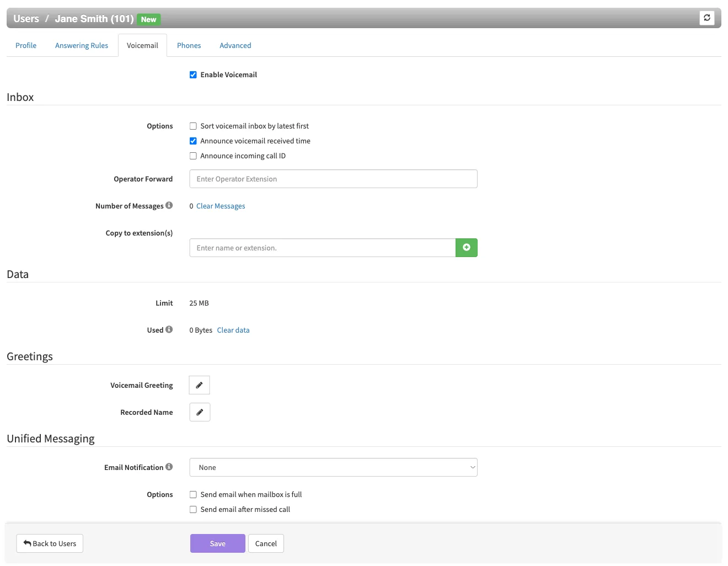728x566 pixels.
Task: Click the Jane Smith (101) title
Action: [x=94, y=19]
